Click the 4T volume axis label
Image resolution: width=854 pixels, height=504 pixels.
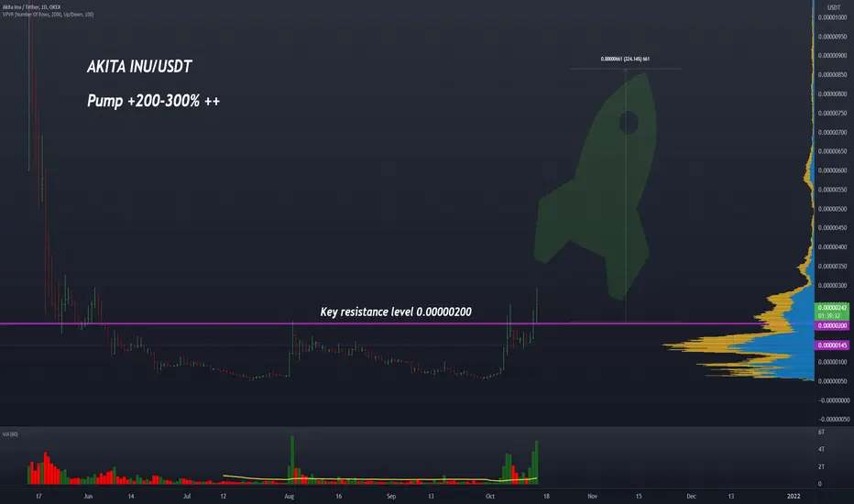[x=821, y=450]
